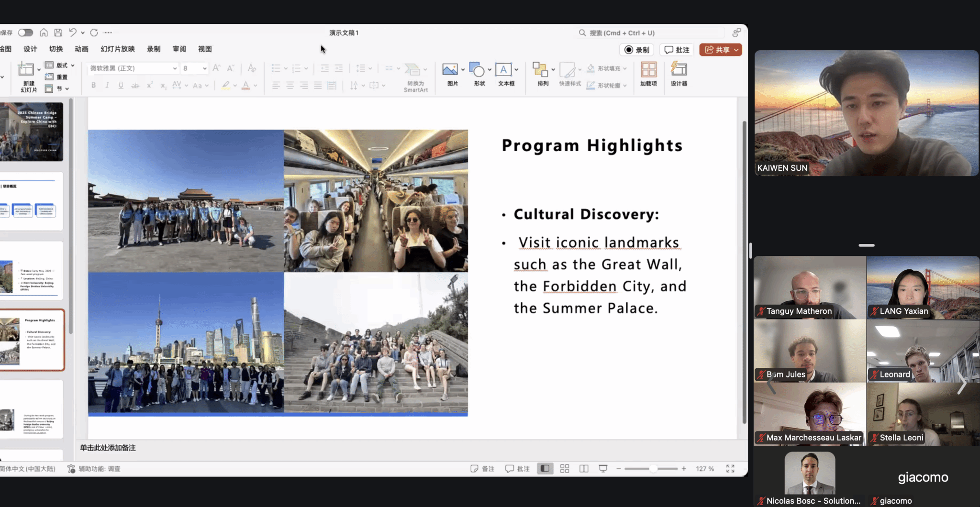The image size is (980, 507).
Task: Start slideshow from status bar icon
Action: point(603,469)
